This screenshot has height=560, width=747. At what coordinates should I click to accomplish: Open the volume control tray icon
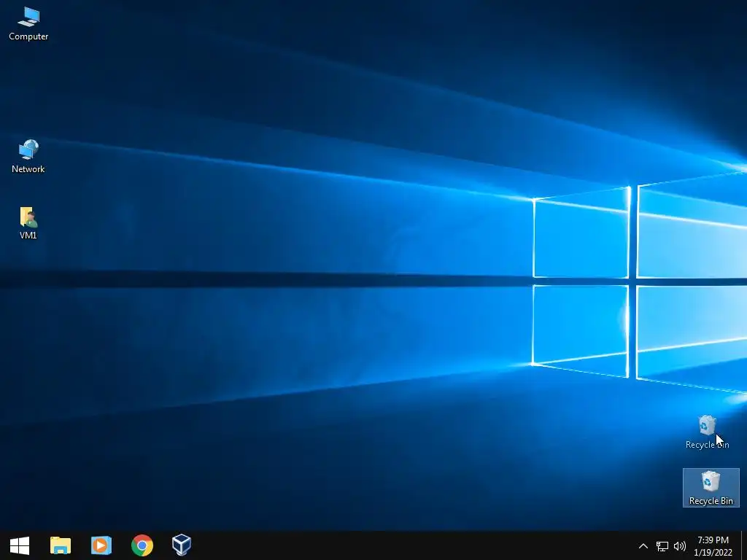click(x=680, y=546)
